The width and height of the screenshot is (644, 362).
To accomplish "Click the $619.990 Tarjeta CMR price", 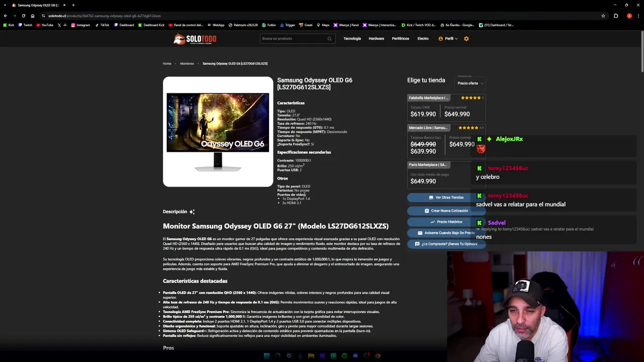I will 423,114.
